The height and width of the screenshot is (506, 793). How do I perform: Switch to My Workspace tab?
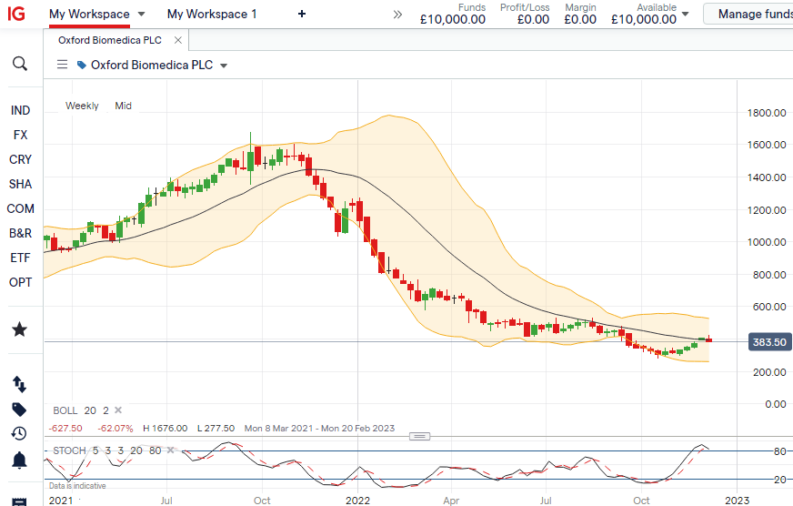(89, 14)
